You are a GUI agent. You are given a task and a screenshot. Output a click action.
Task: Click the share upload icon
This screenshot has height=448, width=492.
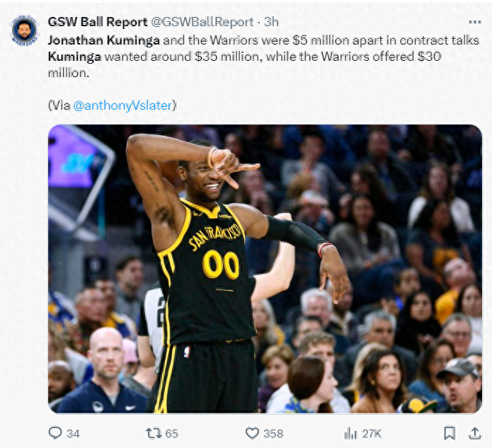click(x=475, y=433)
